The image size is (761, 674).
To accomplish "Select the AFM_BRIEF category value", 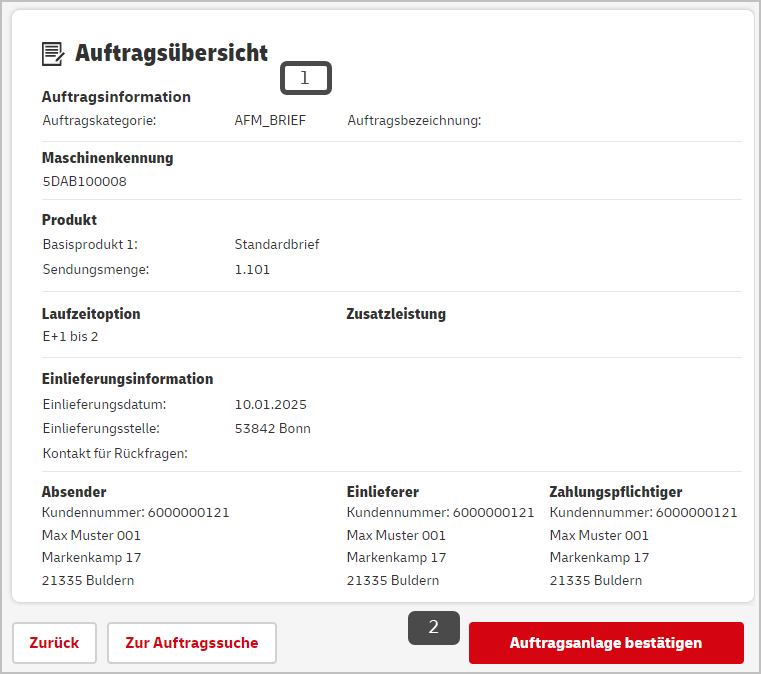I will [270, 120].
